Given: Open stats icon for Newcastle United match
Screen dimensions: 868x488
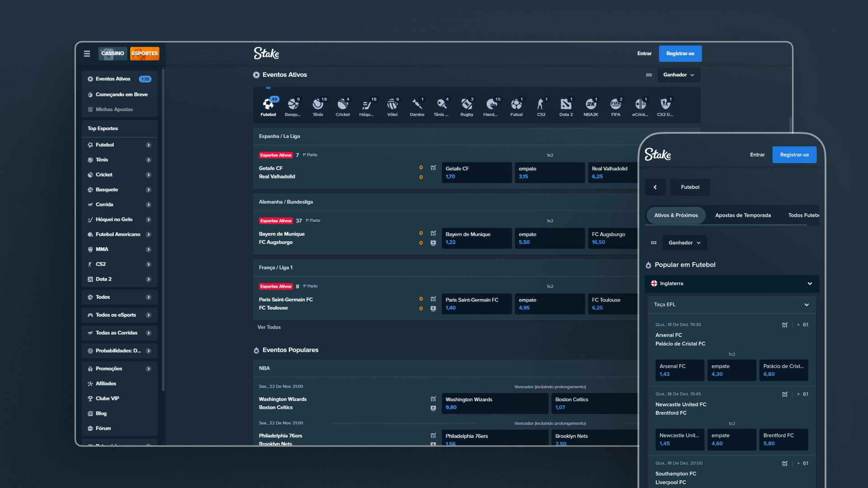Looking at the screenshot, I should point(785,394).
